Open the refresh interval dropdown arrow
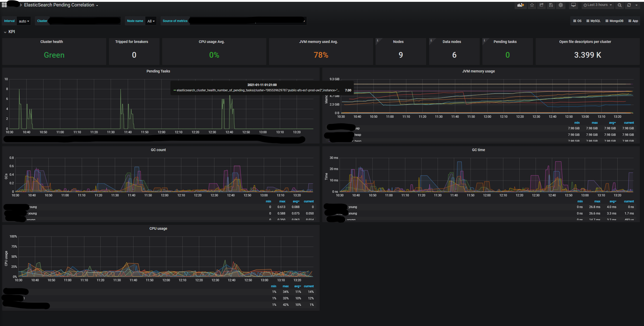This screenshot has width=644, height=326. click(x=636, y=5)
